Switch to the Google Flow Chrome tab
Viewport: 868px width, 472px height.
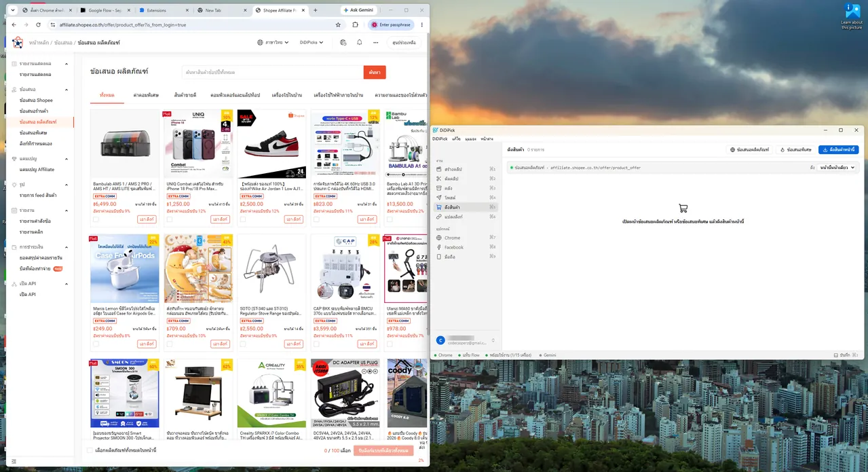[x=105, y=10]
